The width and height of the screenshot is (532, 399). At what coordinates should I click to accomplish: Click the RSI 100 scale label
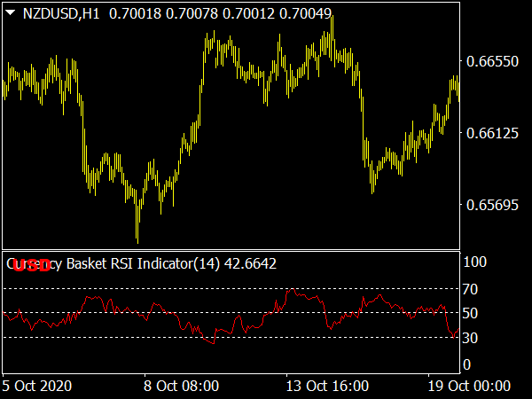pos(475,262)
